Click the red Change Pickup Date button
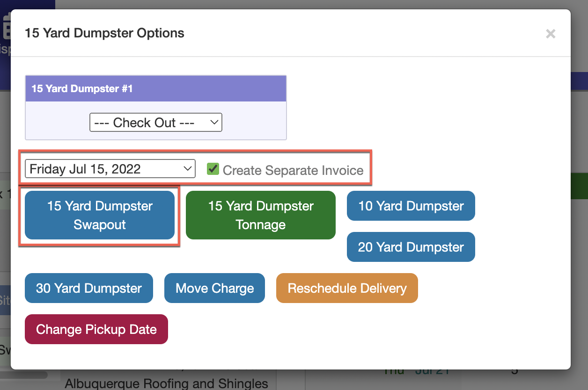Screen dimensions: 588x390 pyautogui.click(x=96, y=329)
